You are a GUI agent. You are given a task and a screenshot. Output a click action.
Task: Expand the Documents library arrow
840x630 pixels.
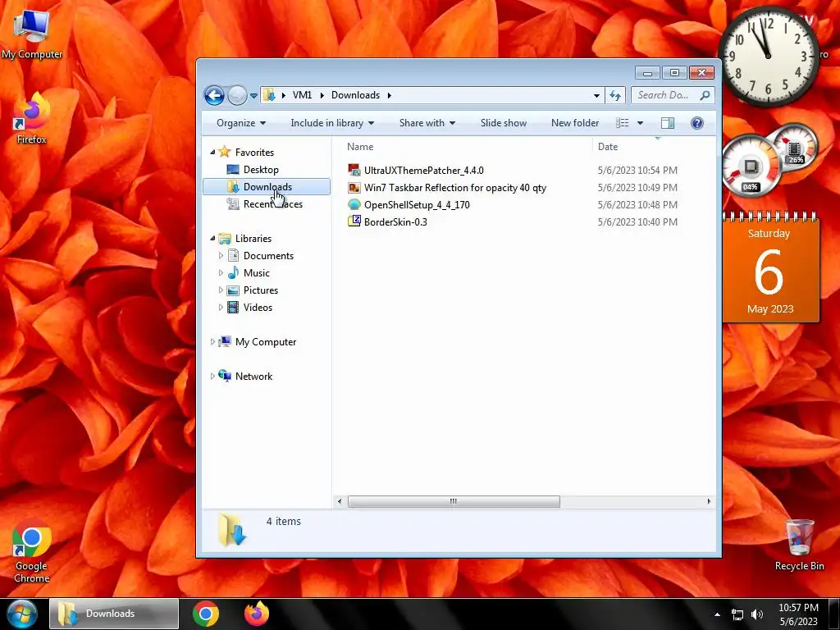point(221,256)
